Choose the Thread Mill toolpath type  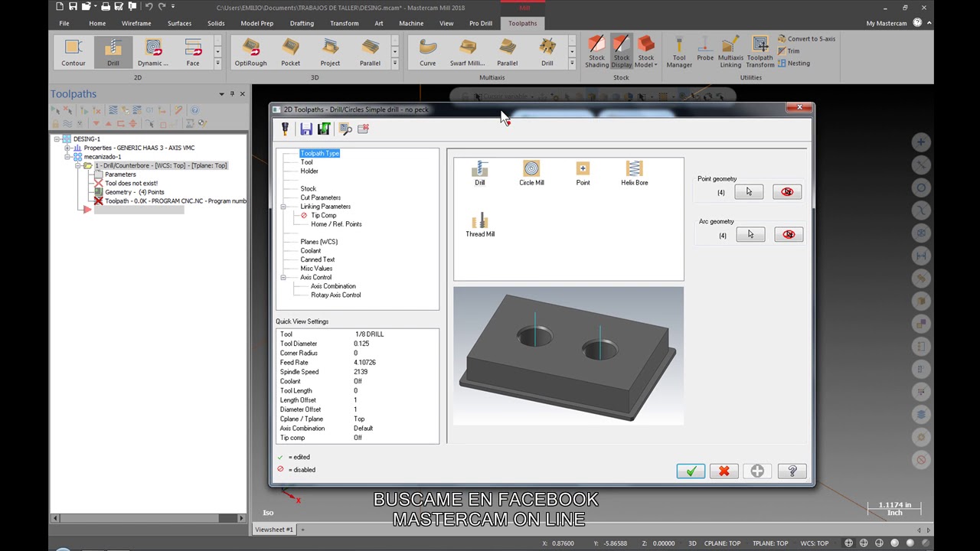point(480,225)
